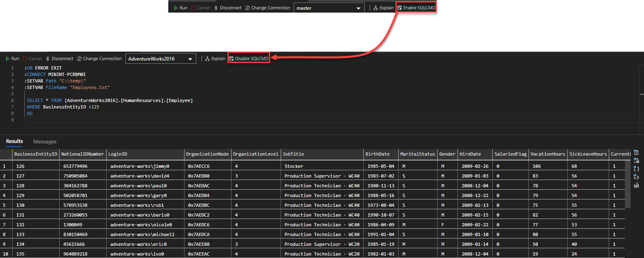
Task: Open the AdventureWorks2016 database dropdown
Action: coord(161,59)
